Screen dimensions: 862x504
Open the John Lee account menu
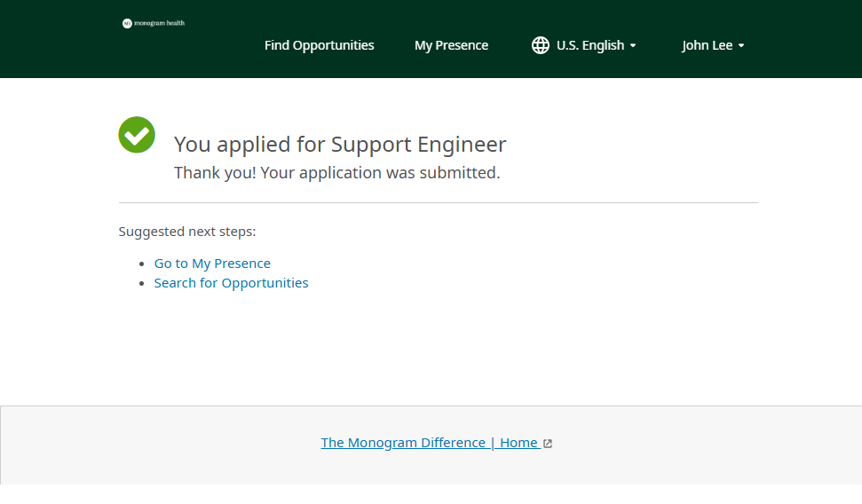[708, 45]
